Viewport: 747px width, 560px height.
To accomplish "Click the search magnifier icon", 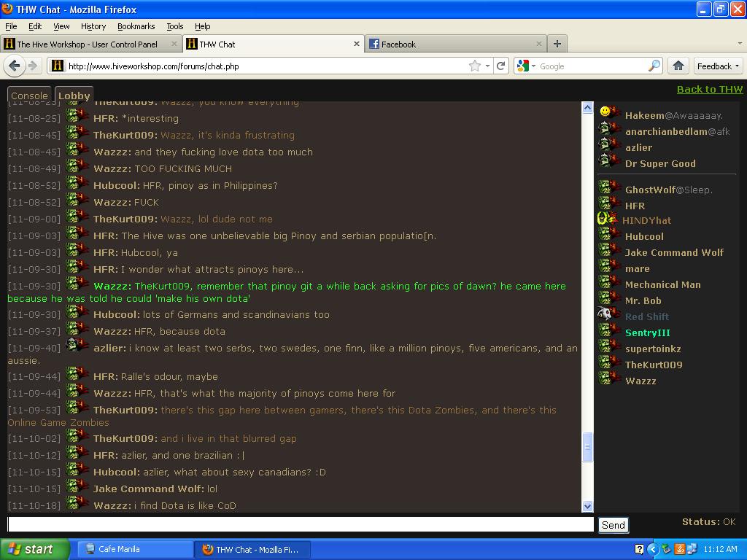I will [654, 66].
